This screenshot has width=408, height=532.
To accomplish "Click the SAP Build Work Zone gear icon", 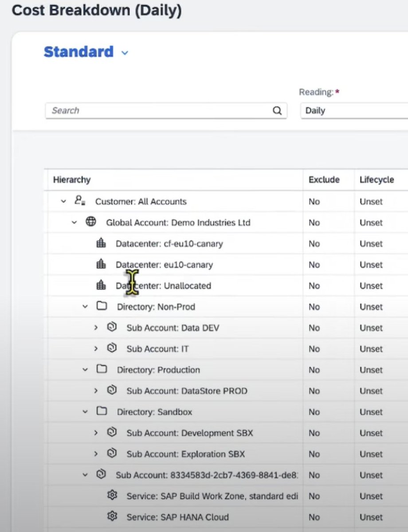I will tap(112, 496).
